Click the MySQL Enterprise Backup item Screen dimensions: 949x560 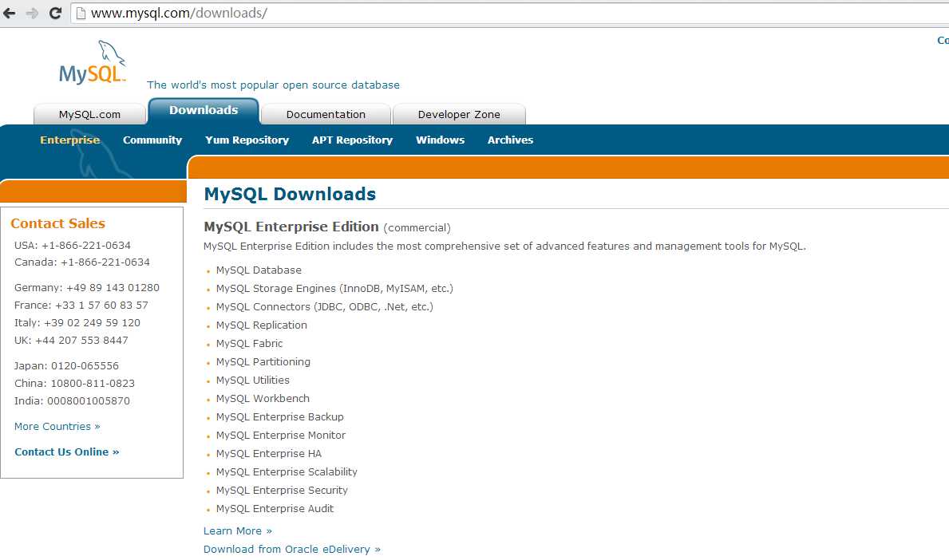click(x=279, y=416)
